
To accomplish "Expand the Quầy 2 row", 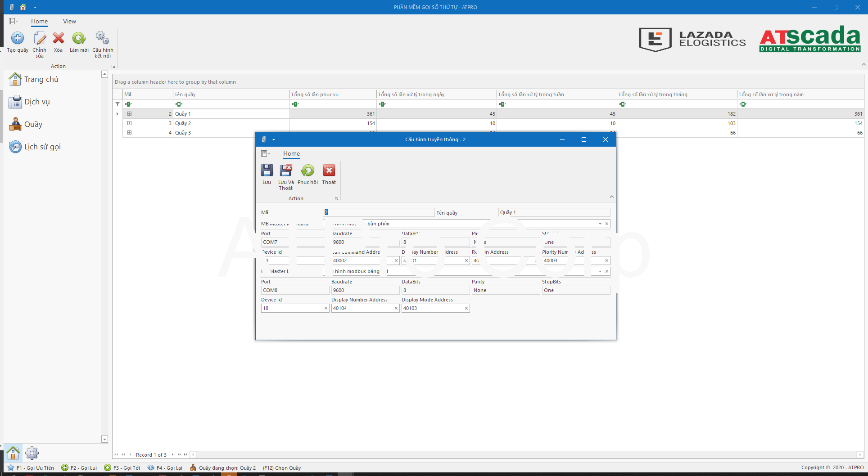I will (x=129, y=123).
